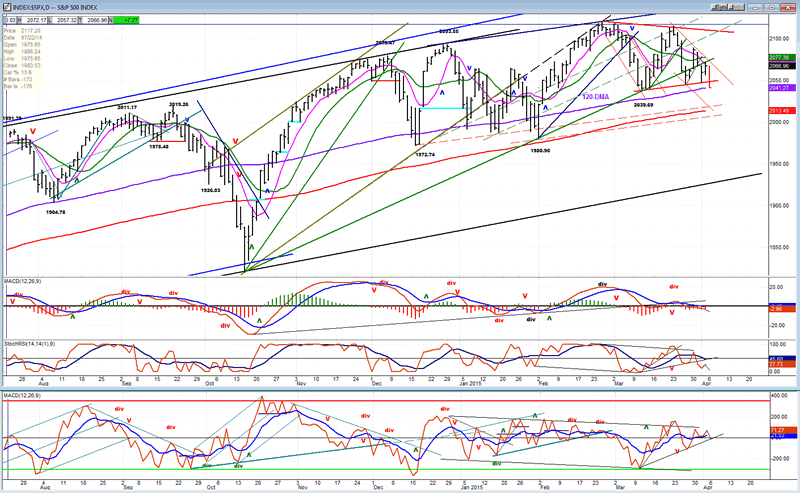Select the last trade quote field showing 2066.96
Image resolution: width=800 pixels, height=493 pixels.
pos(95,20)
